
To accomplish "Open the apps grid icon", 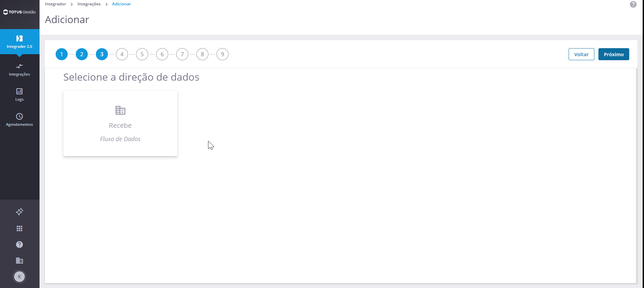I will point(19,228).
